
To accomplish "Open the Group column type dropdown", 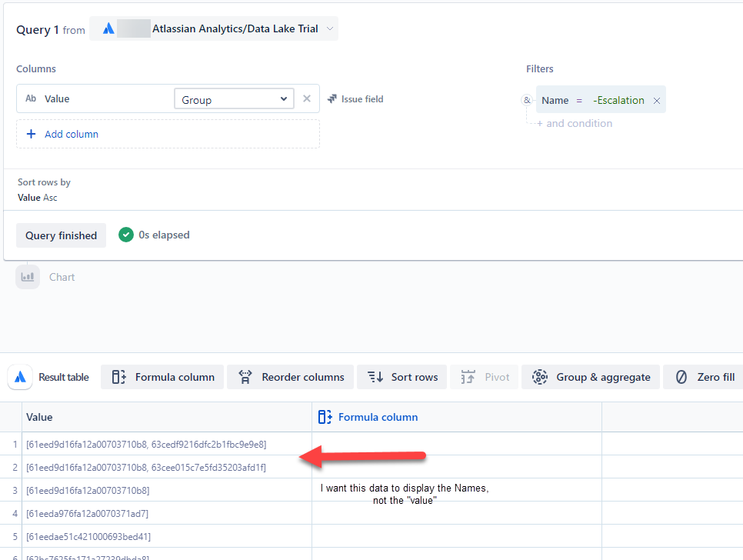I will tap(233, 98).
